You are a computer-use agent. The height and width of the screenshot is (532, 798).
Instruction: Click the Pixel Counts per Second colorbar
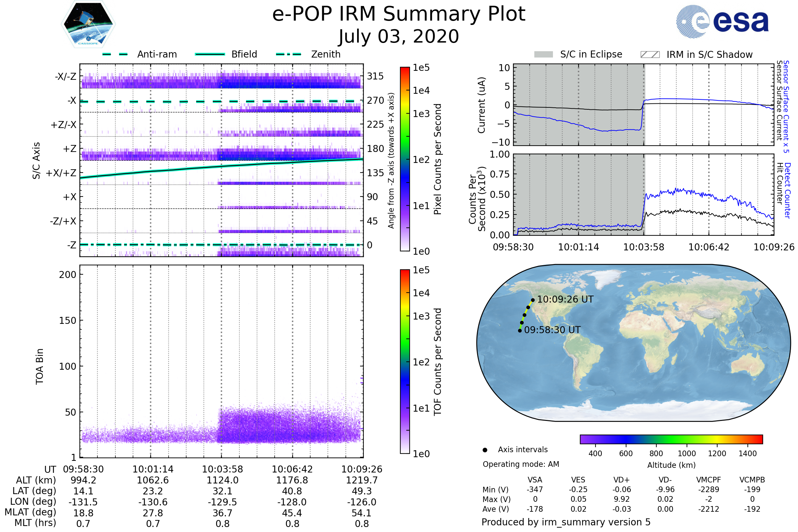pyautogui.click(x=405, y=159)
